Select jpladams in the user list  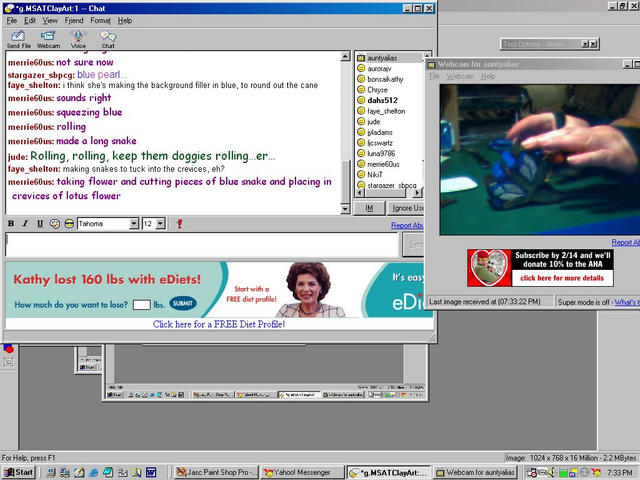(380, 132)
